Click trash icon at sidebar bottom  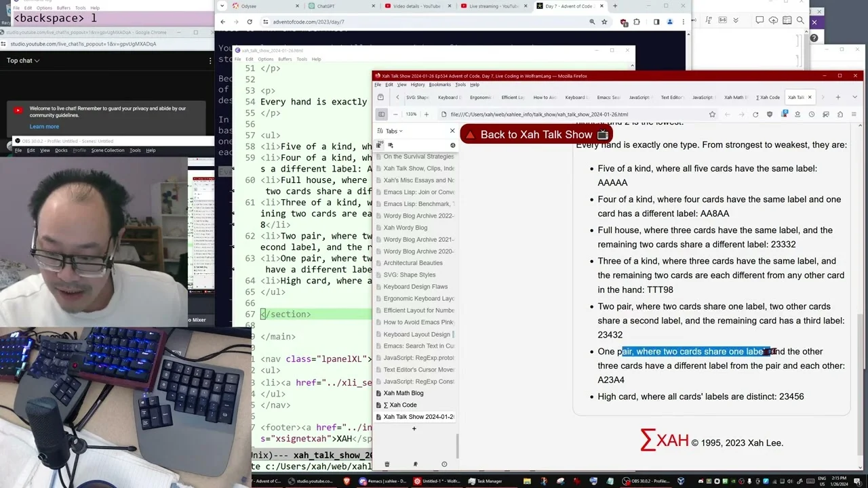click(x=387, y=464)
